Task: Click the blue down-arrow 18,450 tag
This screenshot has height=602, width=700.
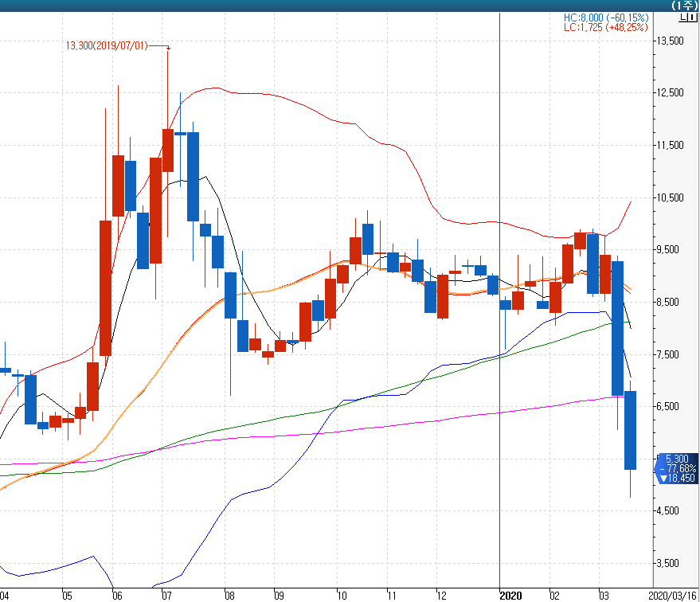Action: click(677, 478)
